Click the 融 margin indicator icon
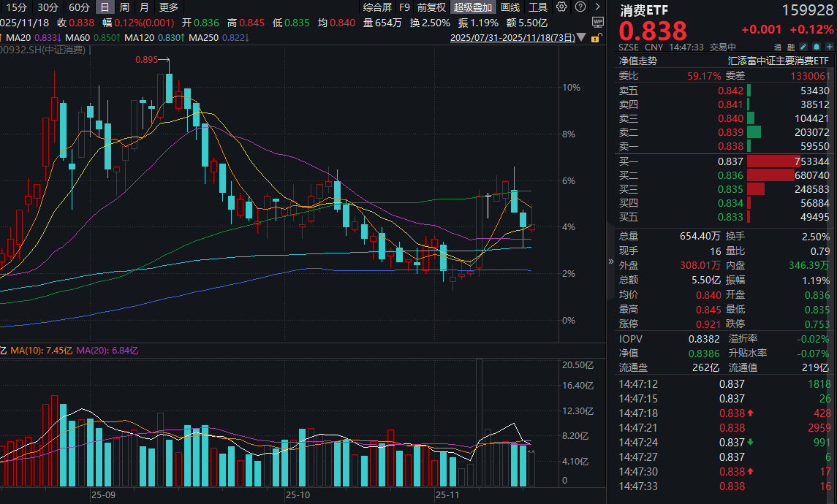 [790, 47]
